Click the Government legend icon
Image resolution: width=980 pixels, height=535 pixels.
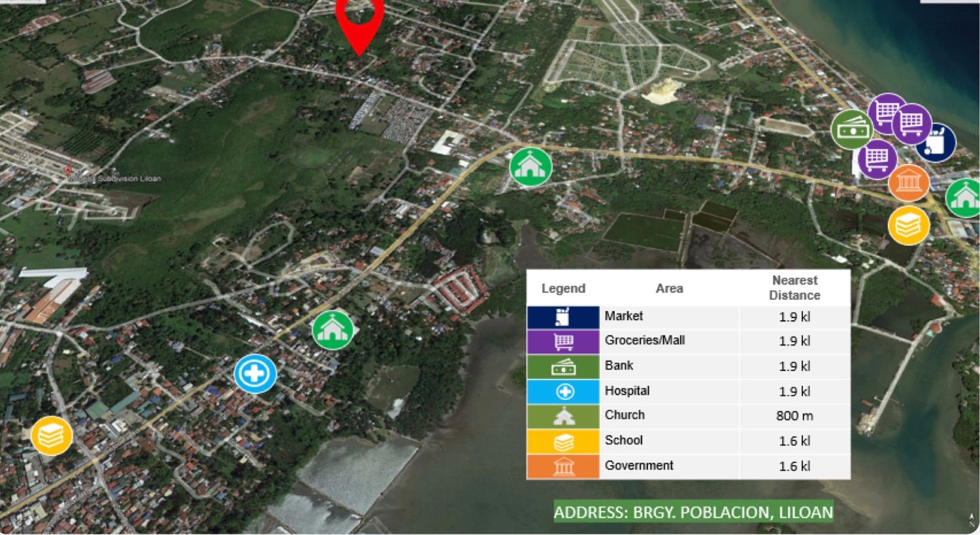563,467
